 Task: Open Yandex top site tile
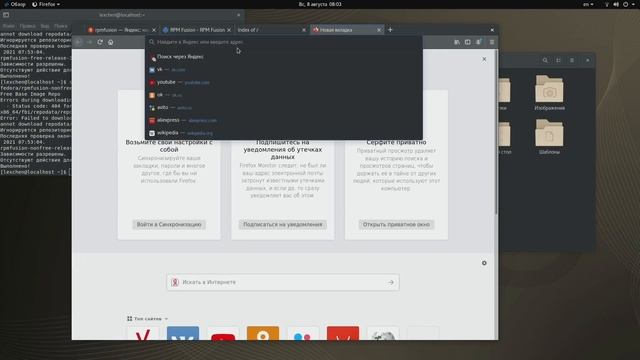[x=142, y=333]
